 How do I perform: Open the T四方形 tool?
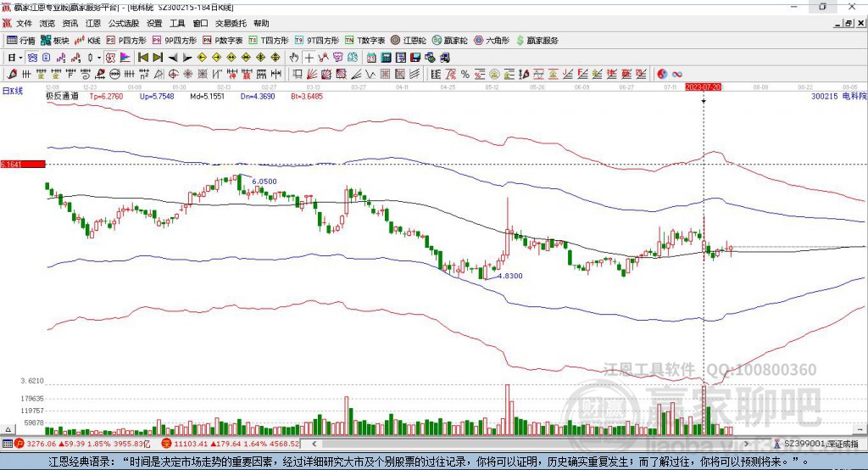pyautogui.click(x=269, y=41)
